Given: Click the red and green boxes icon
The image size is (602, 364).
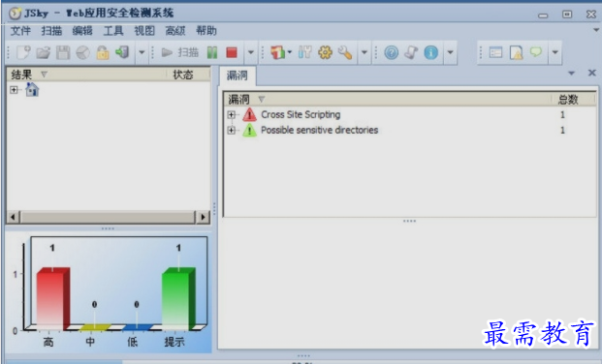Looking at the screenshot, I should pyautogui.click(x=277, y=52).
